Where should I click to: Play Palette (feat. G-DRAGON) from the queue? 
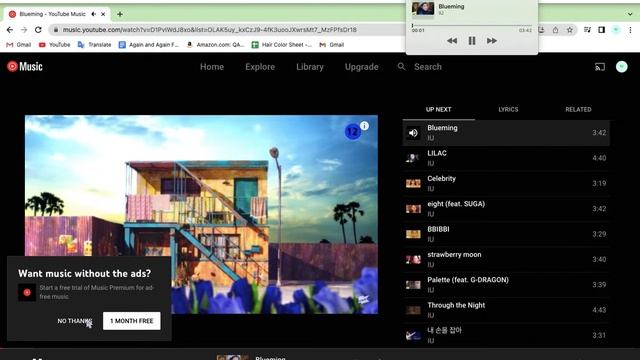tap(506, 284)
